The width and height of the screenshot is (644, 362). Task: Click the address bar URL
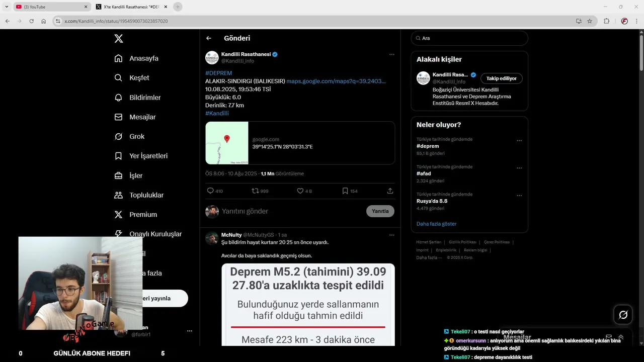coord(116,21)
